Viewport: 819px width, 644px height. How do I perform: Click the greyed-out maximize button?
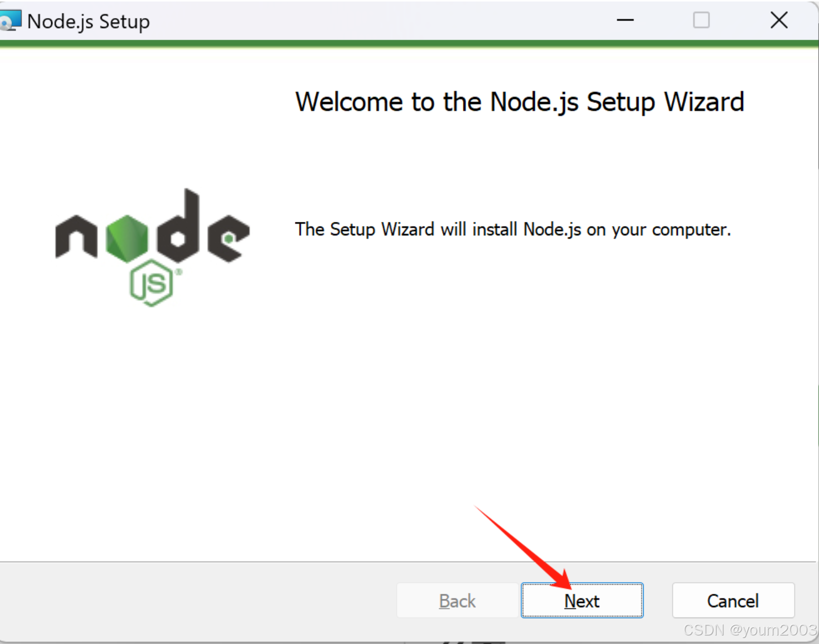coord(701,21)
